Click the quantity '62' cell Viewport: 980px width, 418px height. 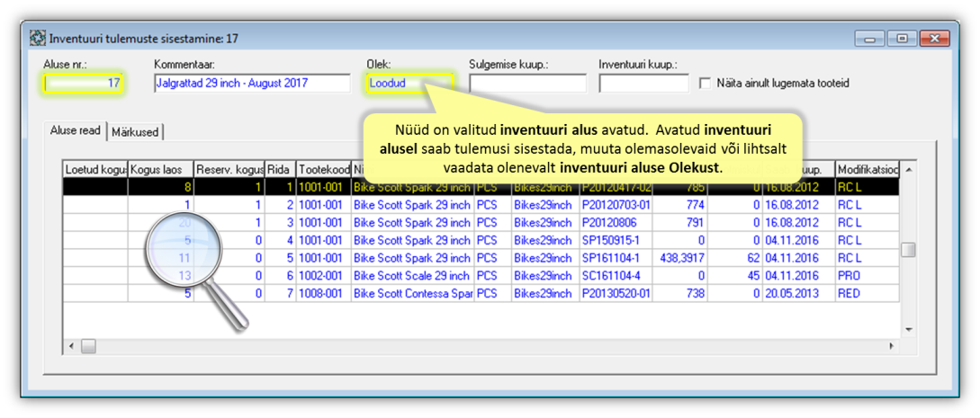[x=735, y=258]
